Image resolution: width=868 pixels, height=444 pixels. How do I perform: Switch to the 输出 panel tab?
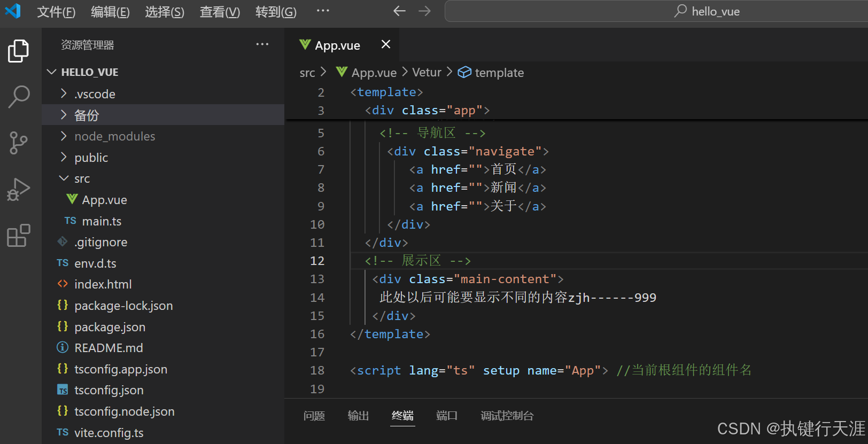pyautogui.click(x=358, y=416)
